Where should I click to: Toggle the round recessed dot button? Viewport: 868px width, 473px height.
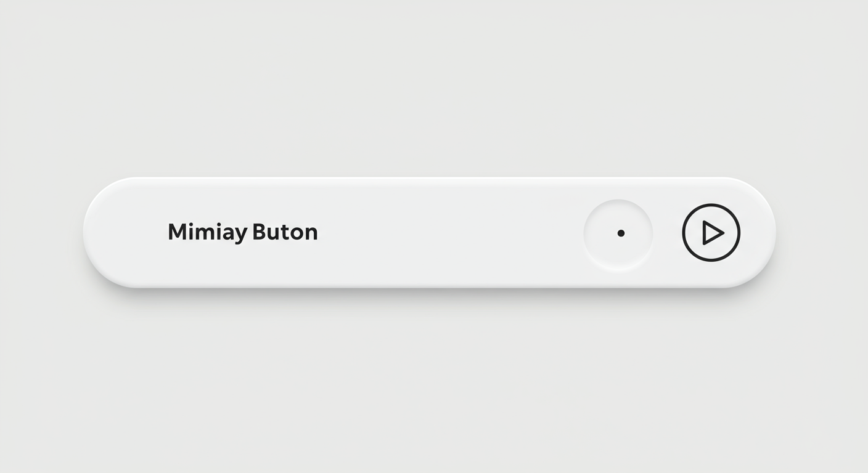tap(618, 233)
